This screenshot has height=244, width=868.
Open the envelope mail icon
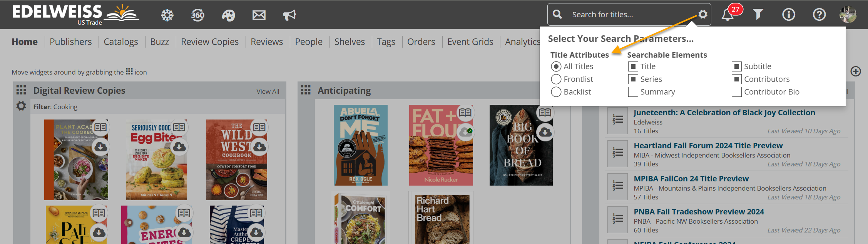(x=259, y=15)
